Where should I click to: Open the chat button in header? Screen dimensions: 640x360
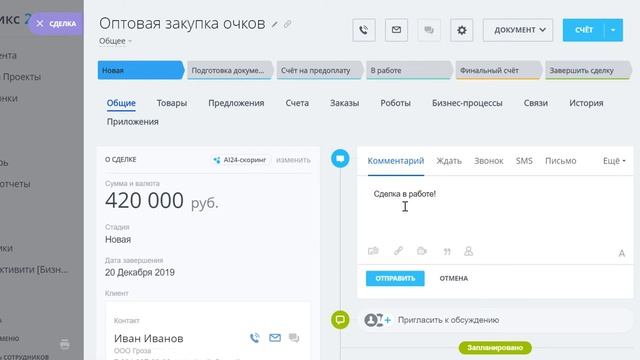(429, 30)
